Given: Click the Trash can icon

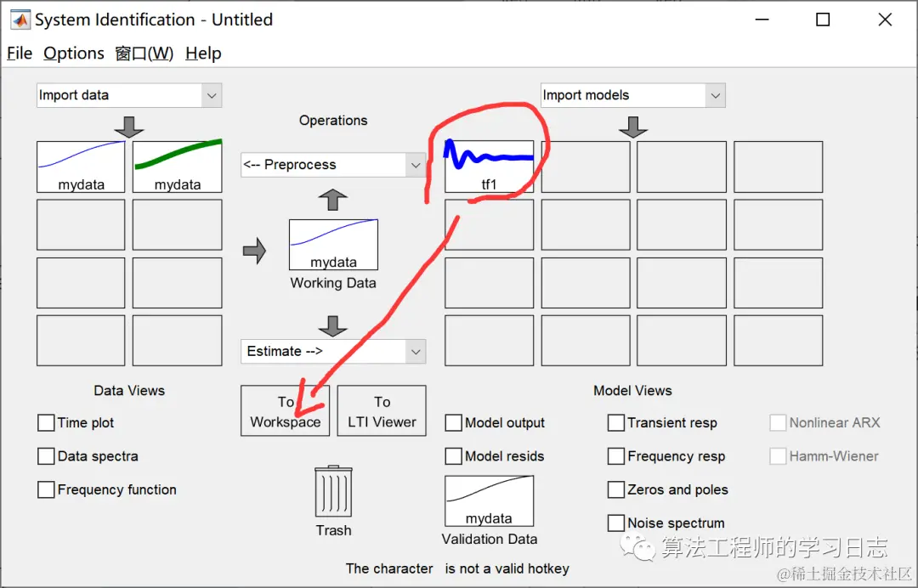Looking at the screenshot, I should click(333, 491).
